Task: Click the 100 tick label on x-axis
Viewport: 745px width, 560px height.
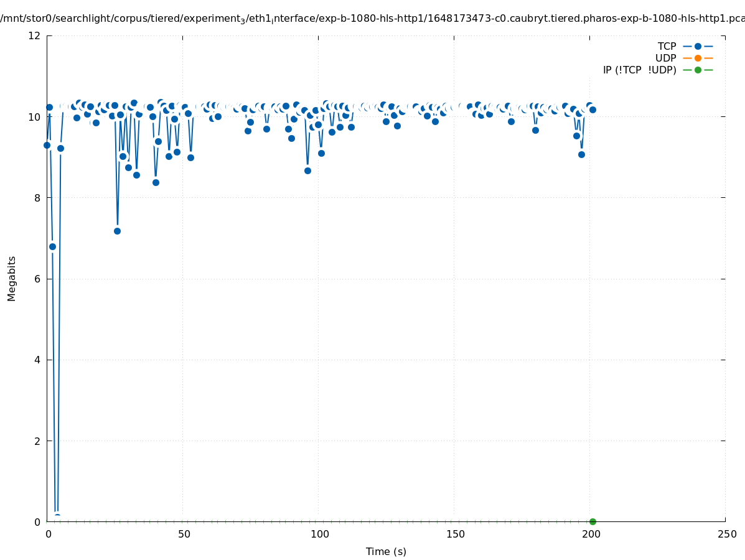Action: coord(319,534)
